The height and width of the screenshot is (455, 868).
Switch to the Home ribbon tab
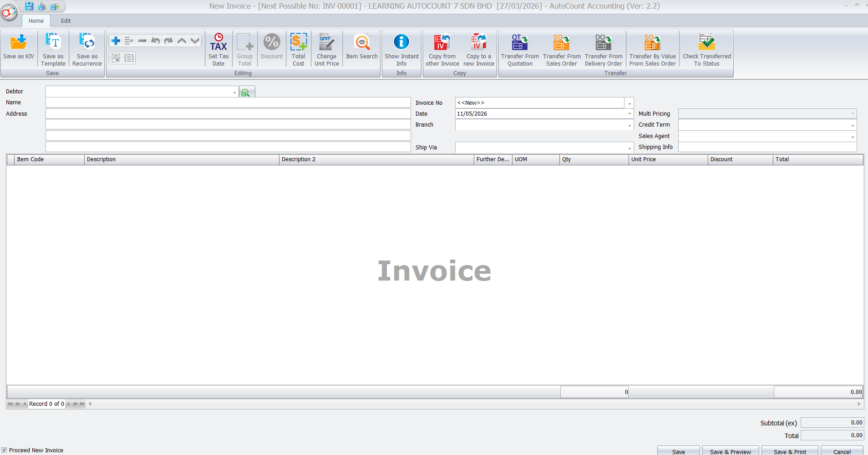[x=36, y=20]
